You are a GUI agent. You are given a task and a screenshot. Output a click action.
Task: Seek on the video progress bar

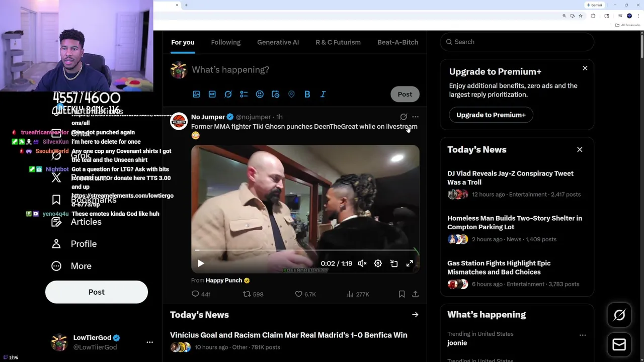click(x=305, y=250)
